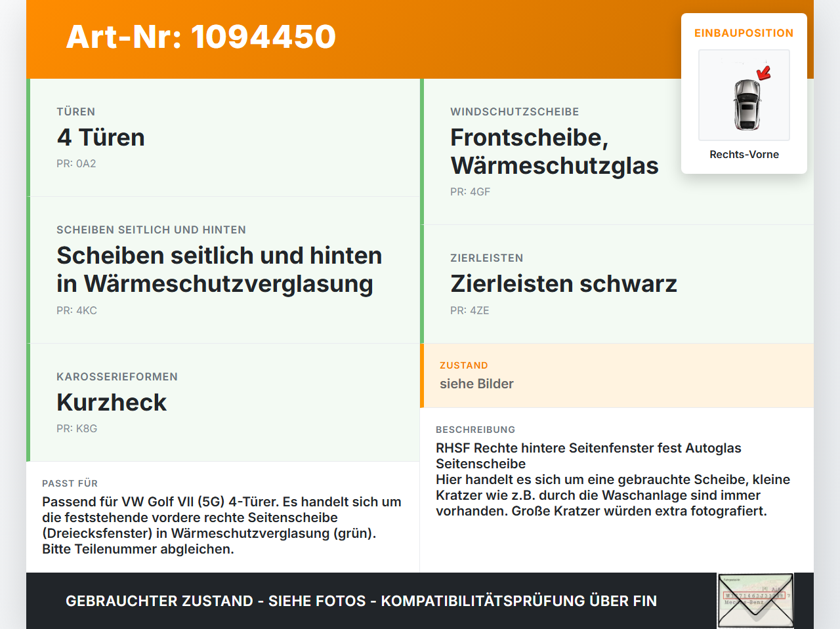Viewport: 840px width, 629px height.
Task: Click the PR: K8G code
Action: [x=77, y=429]
